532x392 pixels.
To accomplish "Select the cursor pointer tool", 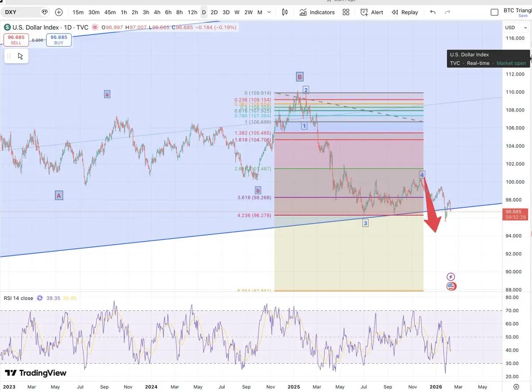I will click(20, 56).
